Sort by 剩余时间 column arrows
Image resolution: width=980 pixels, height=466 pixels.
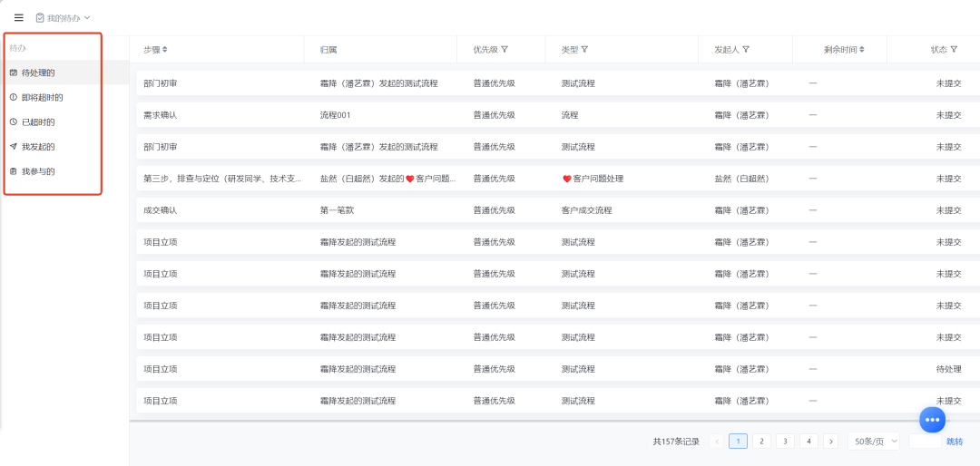click(x=862, y=49)
